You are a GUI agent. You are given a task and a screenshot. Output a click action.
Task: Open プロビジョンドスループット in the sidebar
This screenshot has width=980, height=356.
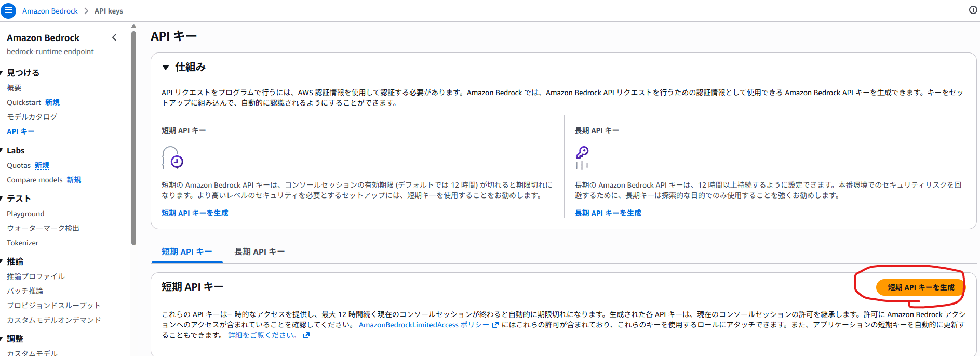[x=53, y=306]
